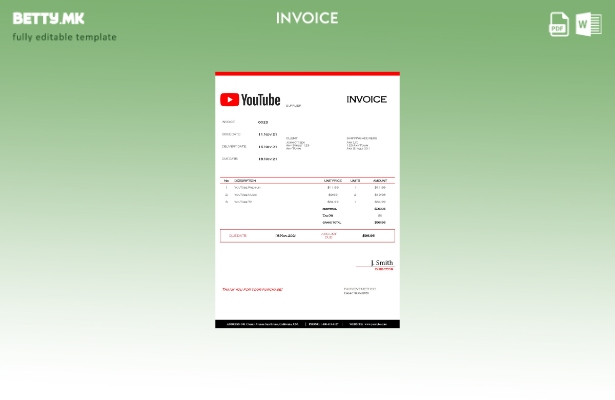Click the BETTY.MK logo
Viewport: 615px width, 400px height.
(x=48, y=18)
